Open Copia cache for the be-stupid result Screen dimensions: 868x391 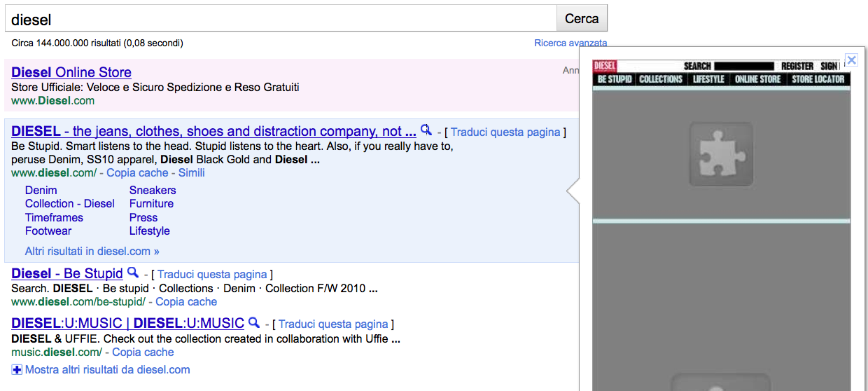(x=186, y=301)
